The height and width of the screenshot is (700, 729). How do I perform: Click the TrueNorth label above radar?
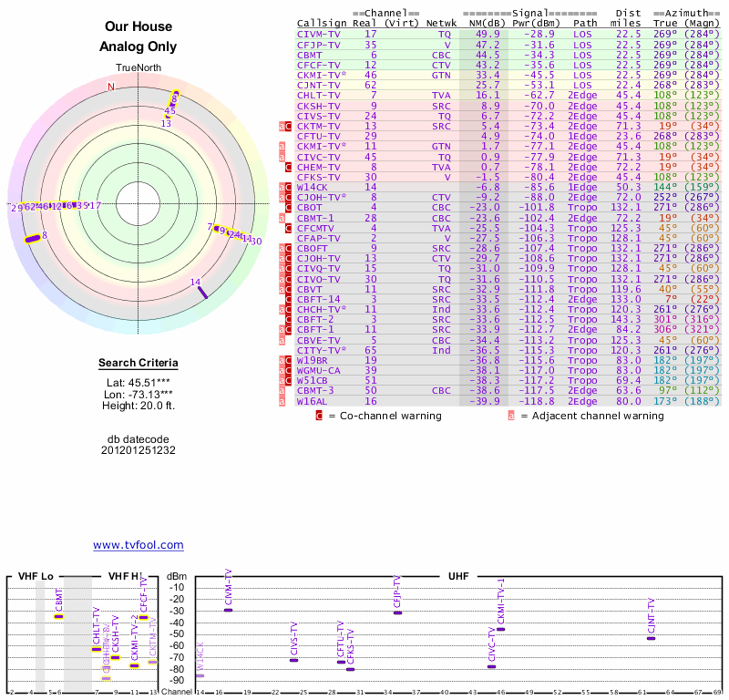point(139,68)
